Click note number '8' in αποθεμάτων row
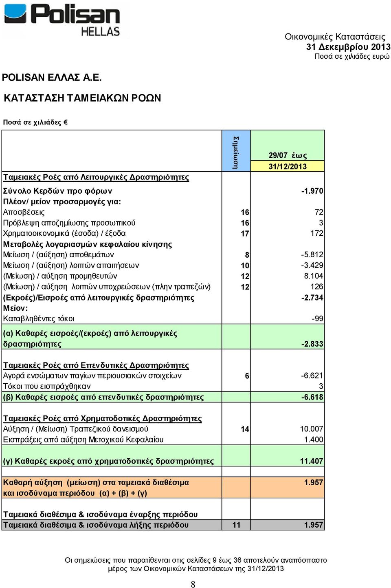Viewport: 391px width, 588px height. 247,255
